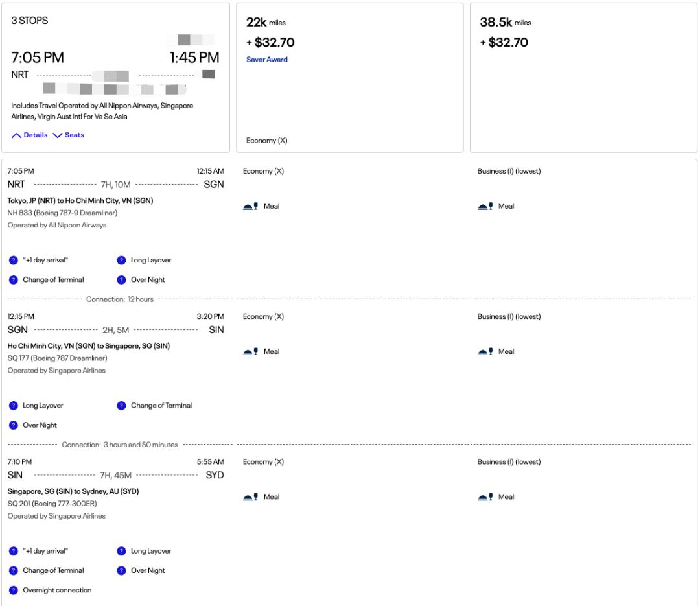Click help icon beside Overnight connection

[13, 590]
